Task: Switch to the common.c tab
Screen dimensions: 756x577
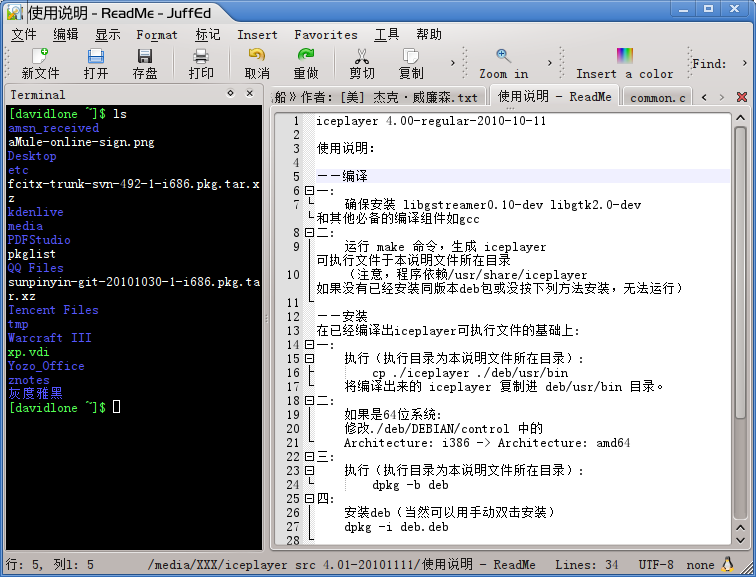Action: pos(657,98)
